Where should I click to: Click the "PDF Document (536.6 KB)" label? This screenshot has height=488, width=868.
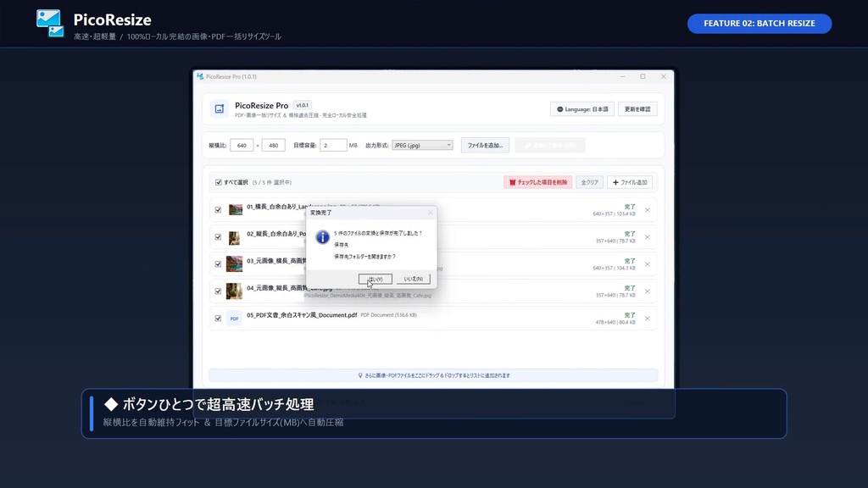(388, 315)
